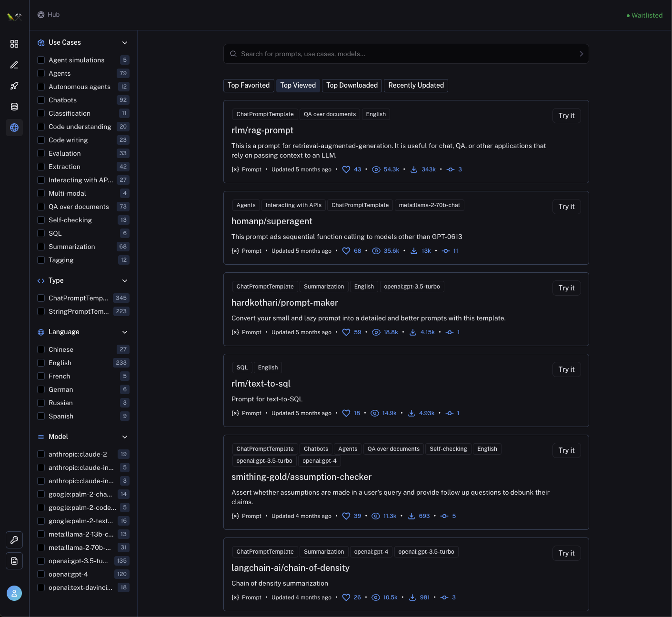The image size is (672, 617).
Task: Switch to the Top Favorited tab
Action: point(249,85)
